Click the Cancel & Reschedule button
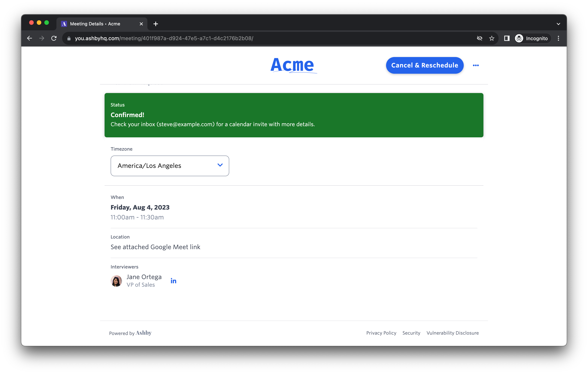 point(424,65)
